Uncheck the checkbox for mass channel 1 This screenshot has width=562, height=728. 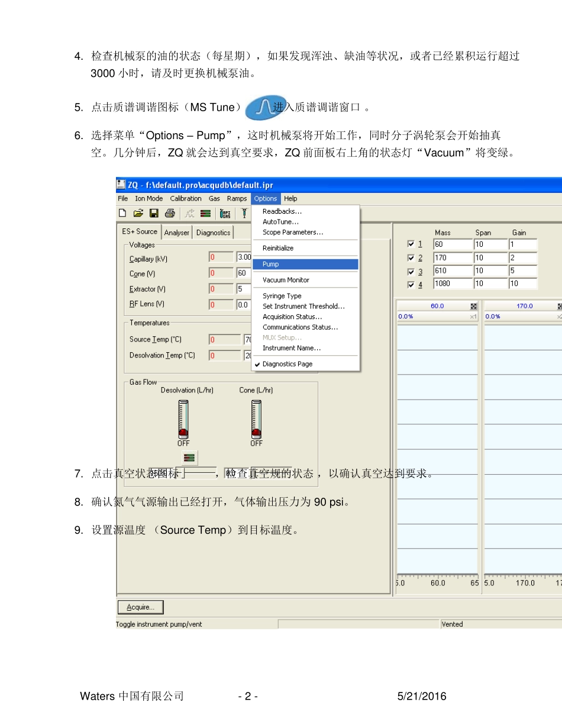pyautogui.click(x=411, y=244)
